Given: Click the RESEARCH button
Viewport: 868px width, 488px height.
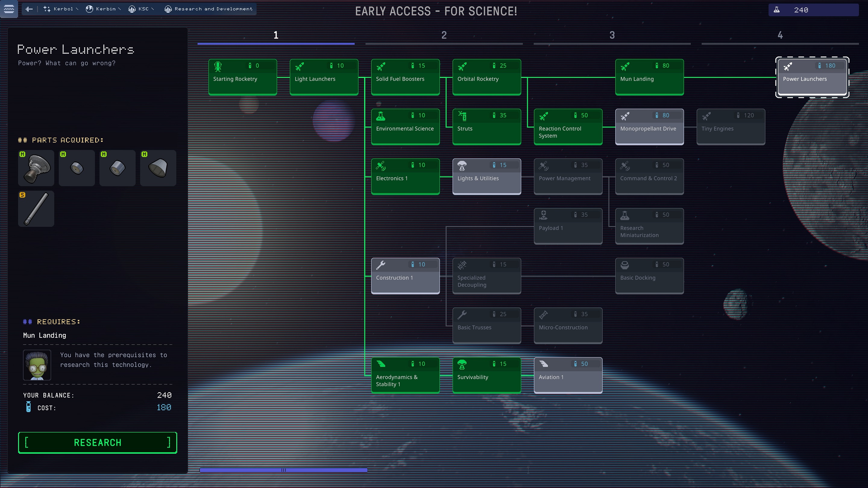Looking at the screenshot, I should click(97, 442).
